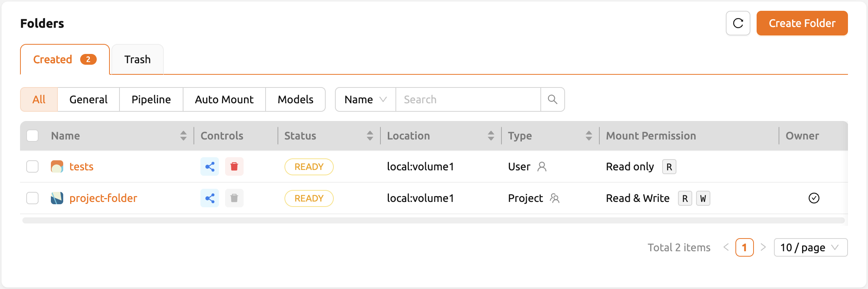Click the refresh folders icon button
This screenshot has height=289, width=868.
(738, 23)
